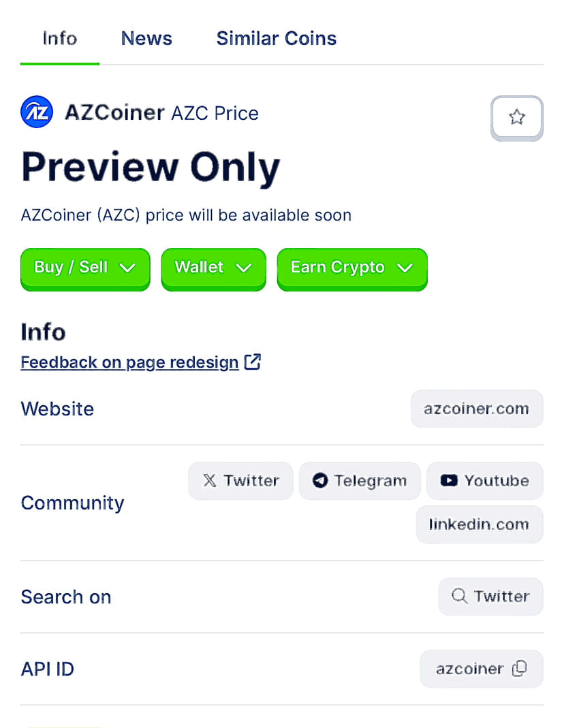
Task: Open the linkedin.com community link
Action: tap(479, 524)
